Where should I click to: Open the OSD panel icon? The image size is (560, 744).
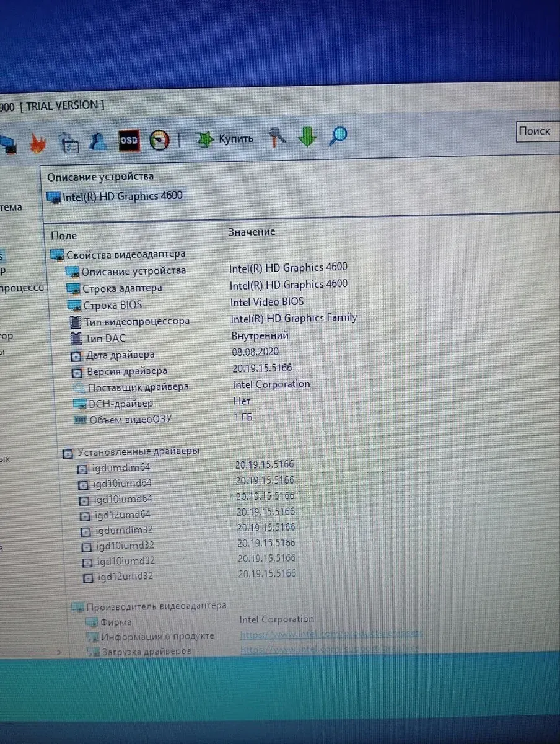128,141
